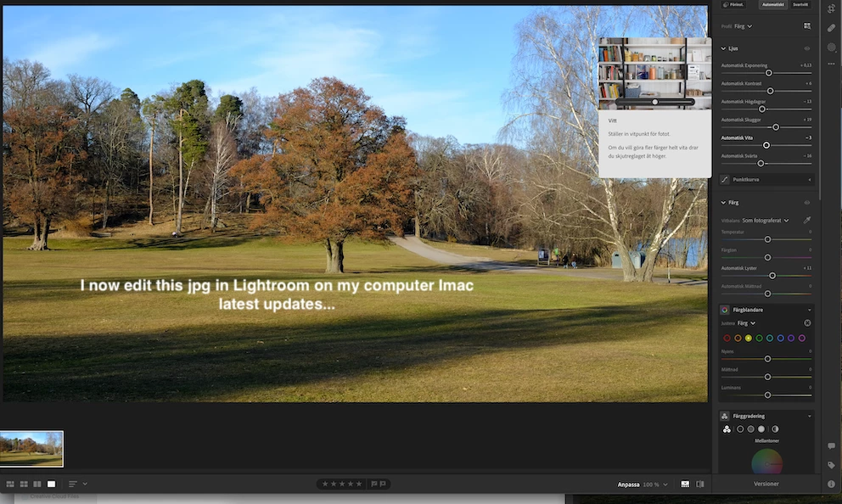Open the Profil Färg dropdown
842x504 pixels.
click(x=744, y=26)
